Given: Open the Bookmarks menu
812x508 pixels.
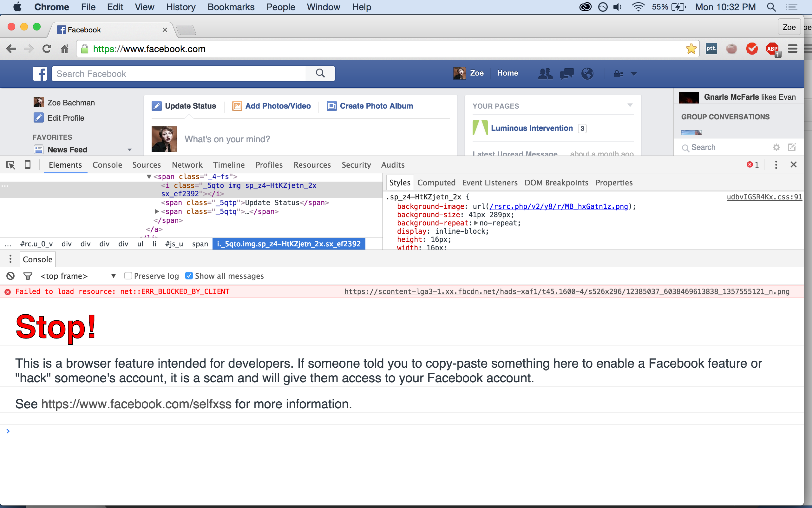Looking at the screenshot, I should point(231,7).
